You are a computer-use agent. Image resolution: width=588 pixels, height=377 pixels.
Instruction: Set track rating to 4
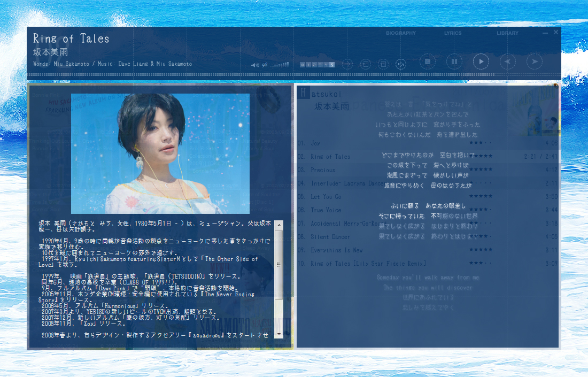point(326,65)
